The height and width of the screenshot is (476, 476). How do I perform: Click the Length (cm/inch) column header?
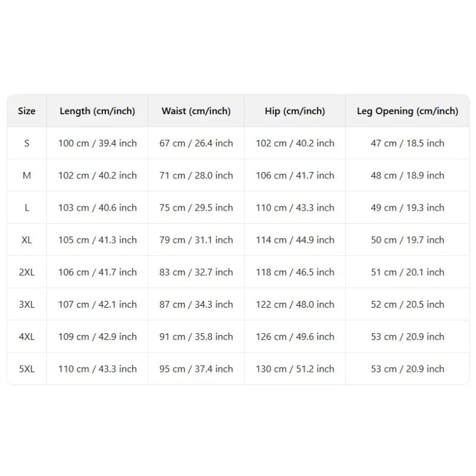coord(97,111)
